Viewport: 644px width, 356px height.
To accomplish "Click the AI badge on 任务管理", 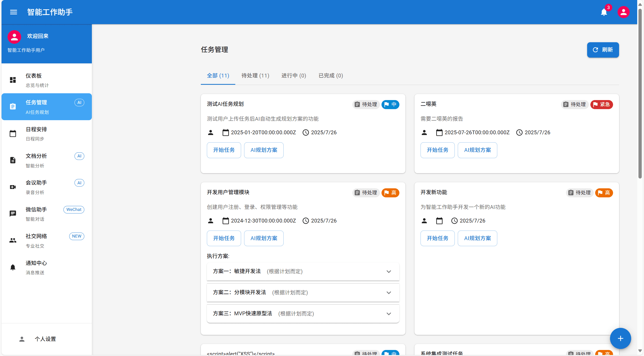I will [79, 103].
